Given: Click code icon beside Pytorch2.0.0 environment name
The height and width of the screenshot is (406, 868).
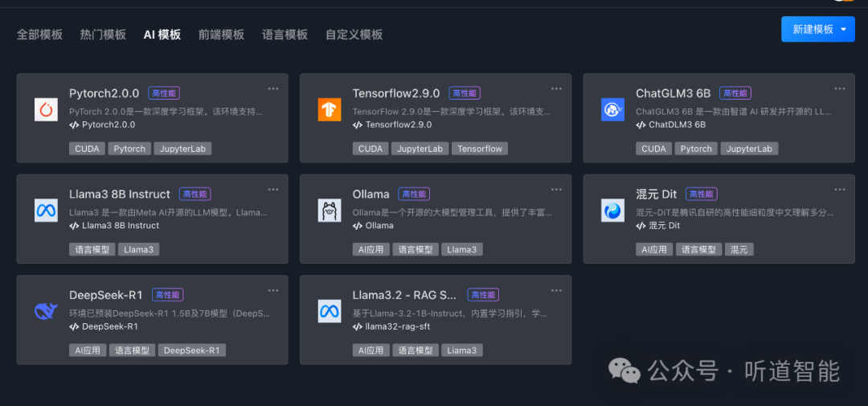Looking at the screenshot, I should [74, 125].
